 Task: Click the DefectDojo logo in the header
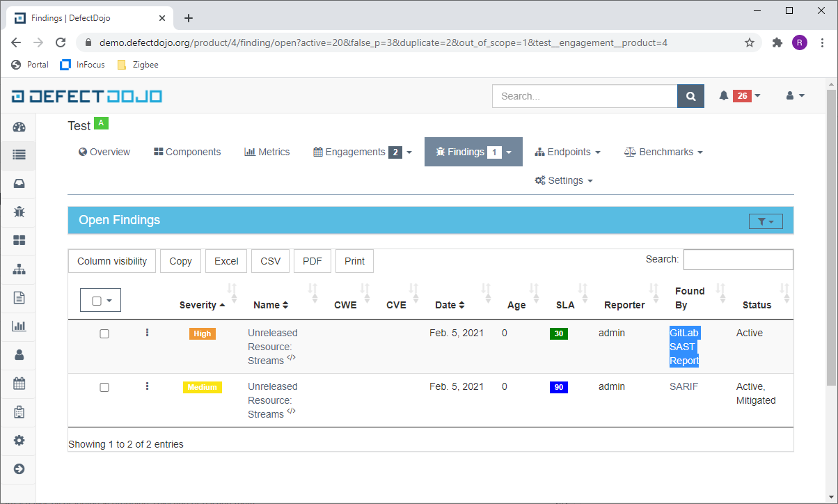(x=86, y=95)
